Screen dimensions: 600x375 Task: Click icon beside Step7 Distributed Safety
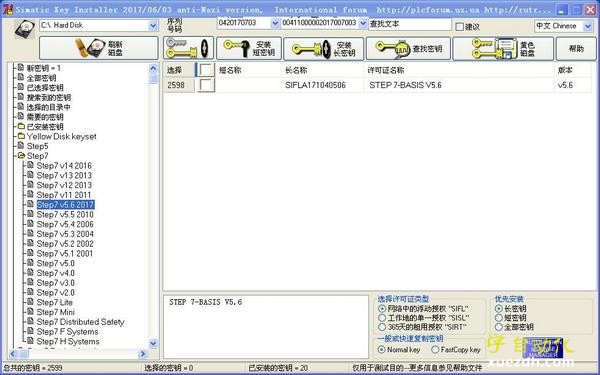tap(30, 321)
